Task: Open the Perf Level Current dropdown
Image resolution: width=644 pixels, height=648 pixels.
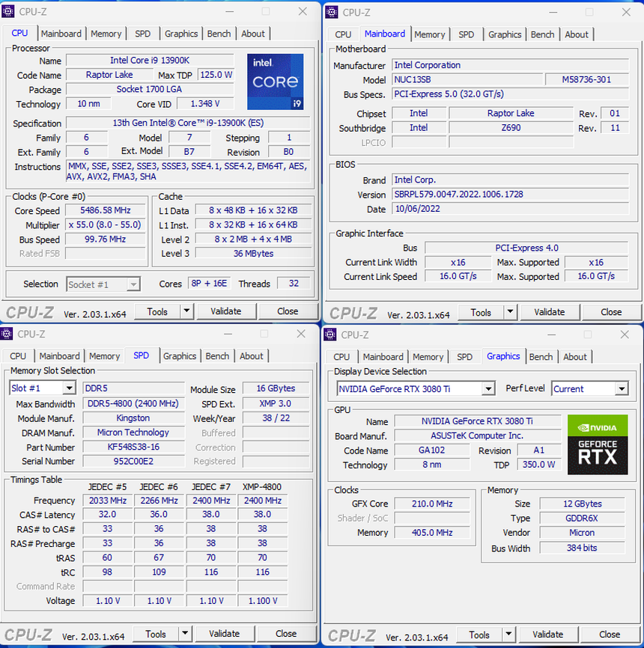Action: [621, 389]
